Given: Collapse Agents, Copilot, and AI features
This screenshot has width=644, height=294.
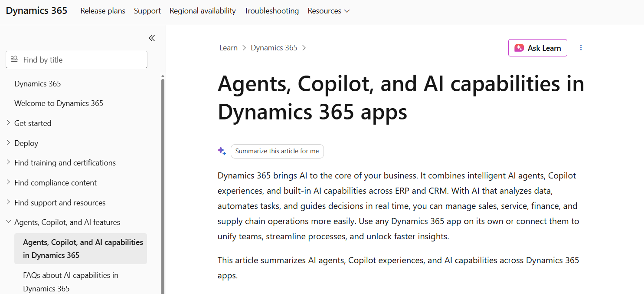Looking at the screenshot, I should [8, 222].
